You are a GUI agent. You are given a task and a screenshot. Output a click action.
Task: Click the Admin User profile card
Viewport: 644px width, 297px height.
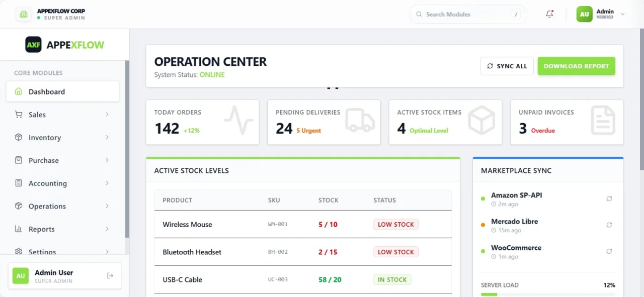[64, 276]
